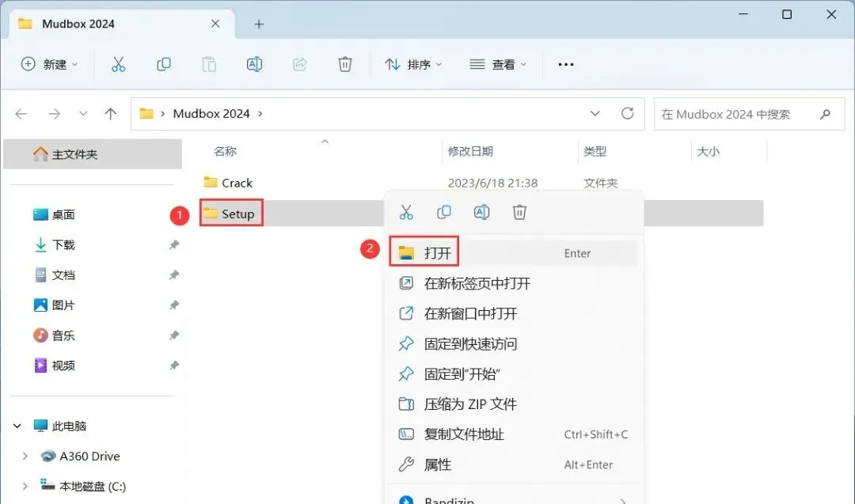Viewport: 855px width, 504px height.
Task: Sort by the 修改日期 column header
Action: (x=470, y=151)
